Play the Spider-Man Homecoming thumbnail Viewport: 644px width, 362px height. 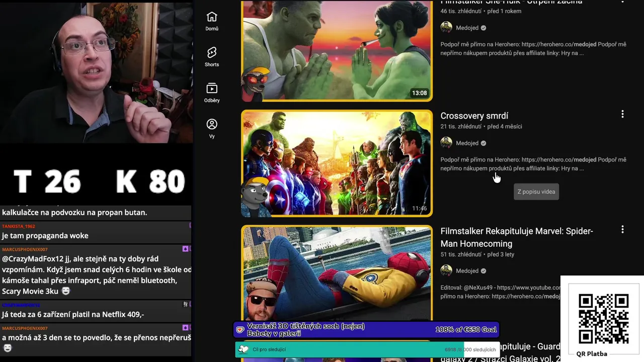[x=337, y=273]
